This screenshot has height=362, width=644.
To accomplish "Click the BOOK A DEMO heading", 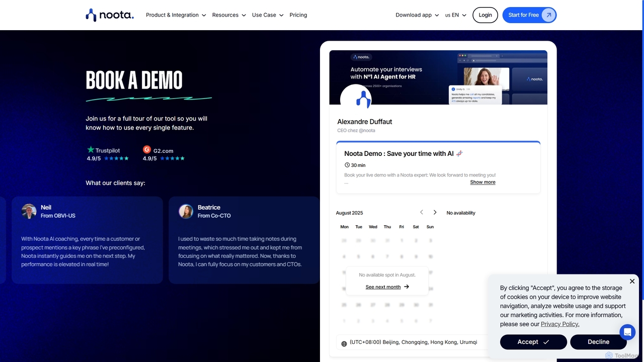I will point(134,80).
